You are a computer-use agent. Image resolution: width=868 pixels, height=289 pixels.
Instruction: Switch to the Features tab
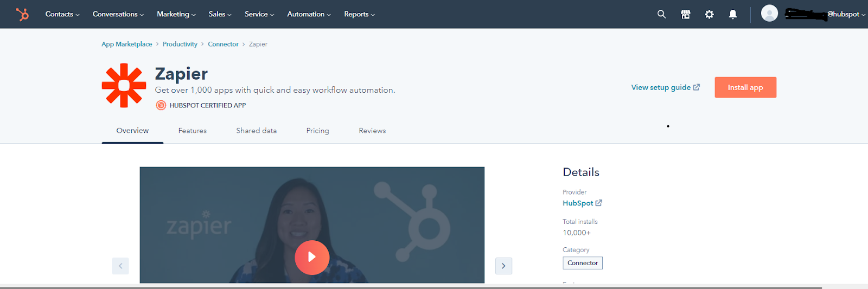(x=193, y=131)
